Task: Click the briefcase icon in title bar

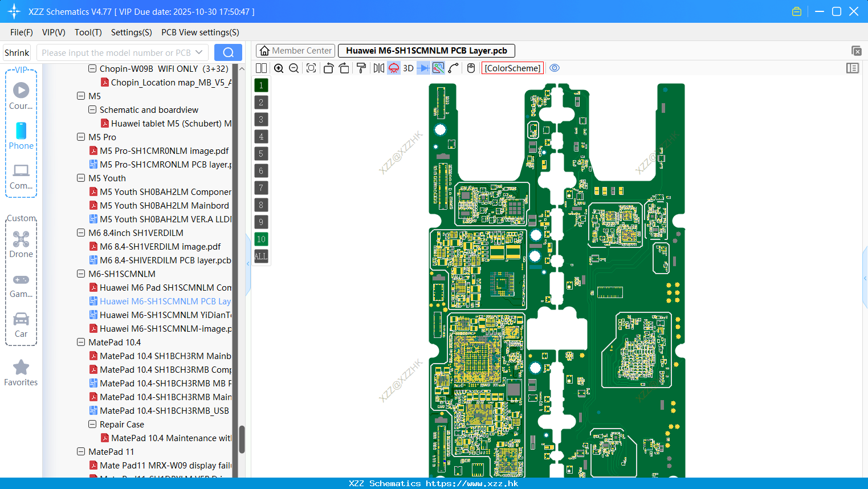Action: 797,11
